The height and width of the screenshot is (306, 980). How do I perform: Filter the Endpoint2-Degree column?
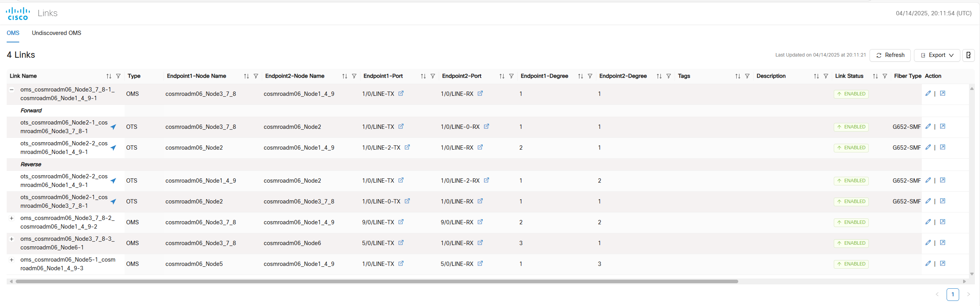(x=669, y=76)
